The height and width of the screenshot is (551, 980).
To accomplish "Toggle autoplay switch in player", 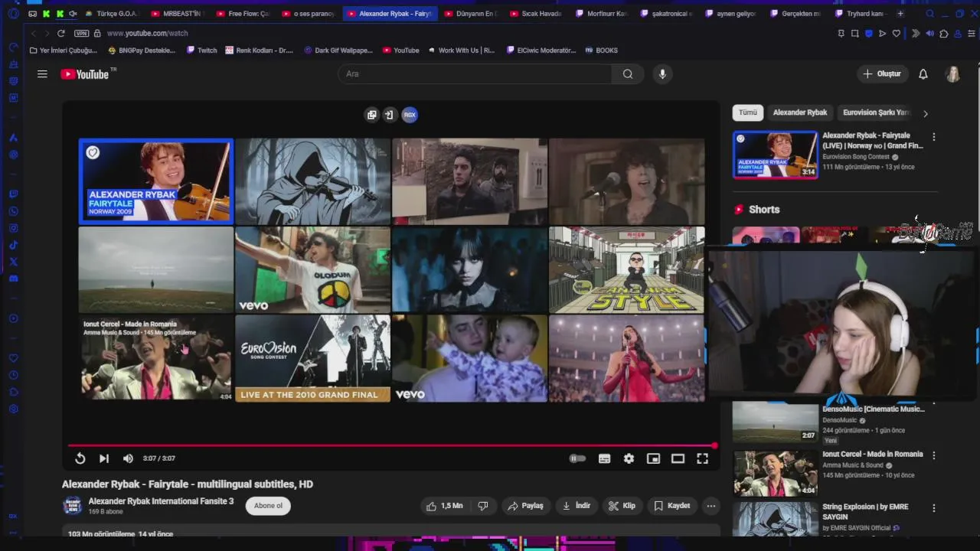I will 577,458.
